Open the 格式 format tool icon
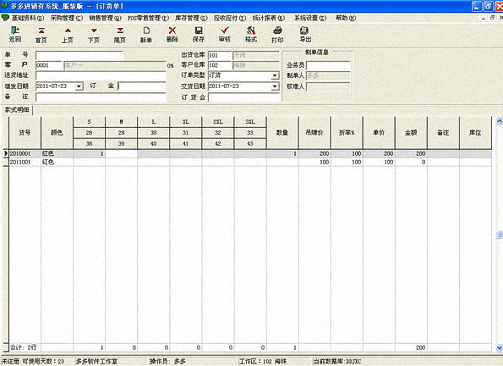The image size is (503, 366). (x=251, y=34)
